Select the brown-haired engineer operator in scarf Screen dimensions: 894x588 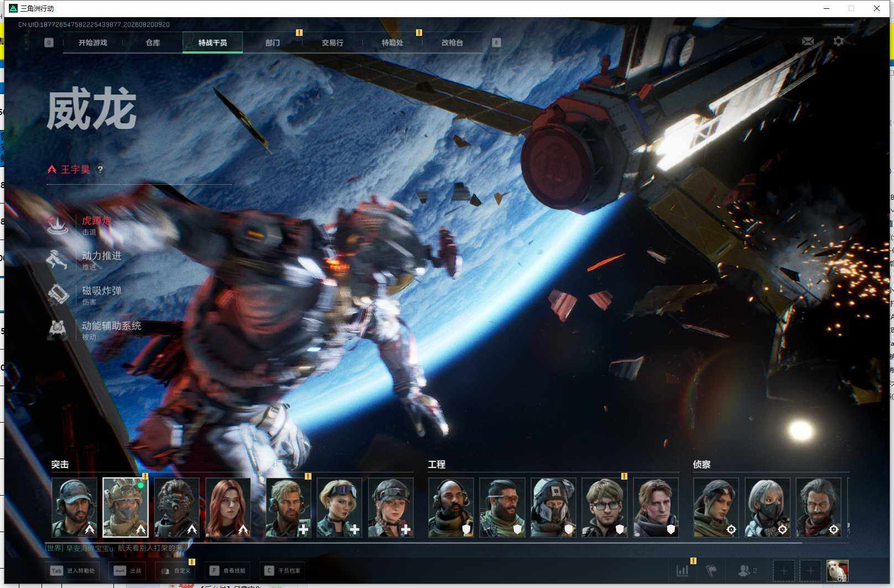[x=656, y=507]
